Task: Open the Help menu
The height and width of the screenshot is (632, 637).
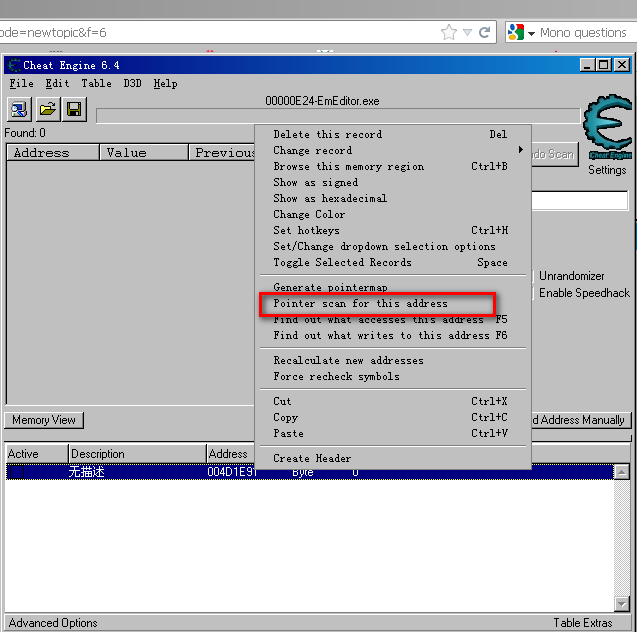Action: click(x=165, y=83)
